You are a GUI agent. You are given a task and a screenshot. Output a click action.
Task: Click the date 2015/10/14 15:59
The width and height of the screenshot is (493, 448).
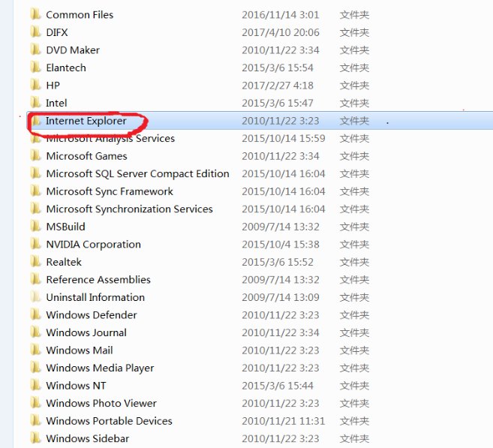point(284,138)
